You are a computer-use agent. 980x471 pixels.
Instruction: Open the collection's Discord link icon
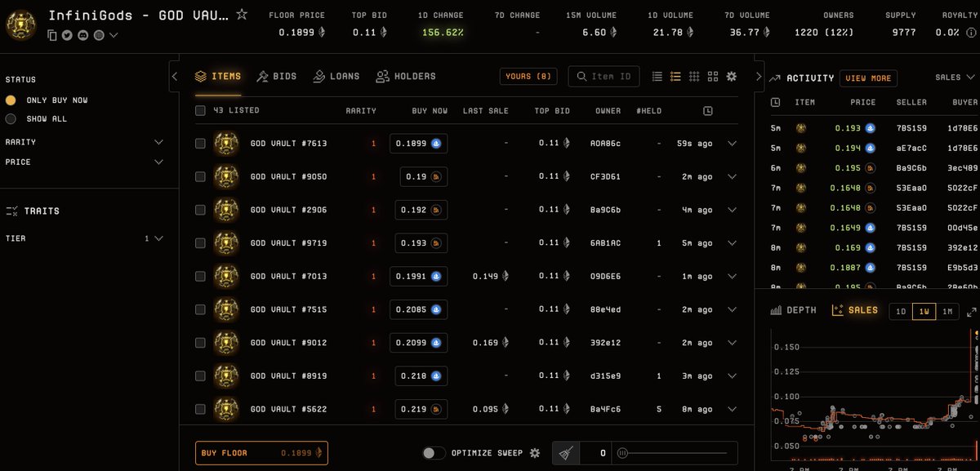(83, 35)
